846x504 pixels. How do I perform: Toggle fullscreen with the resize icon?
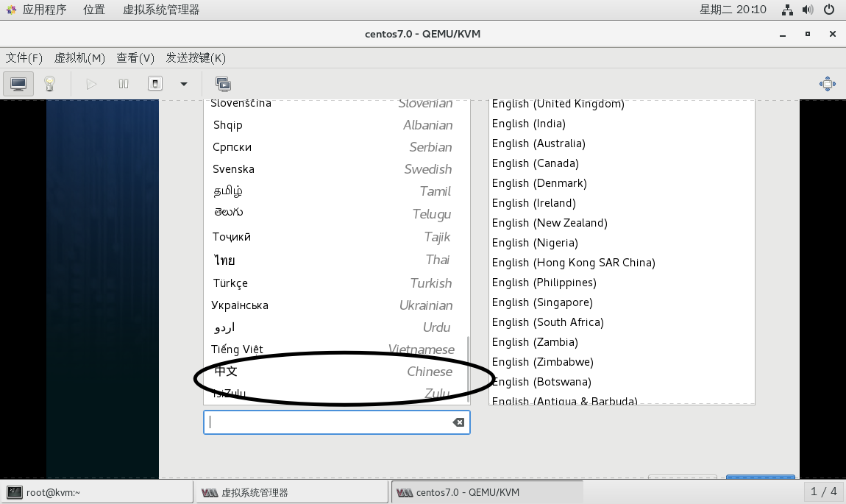point(827,84)
